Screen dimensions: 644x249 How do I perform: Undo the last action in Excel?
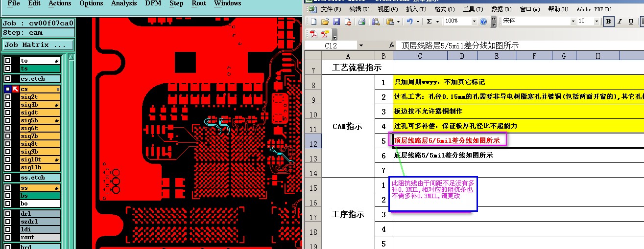[409, 22]
